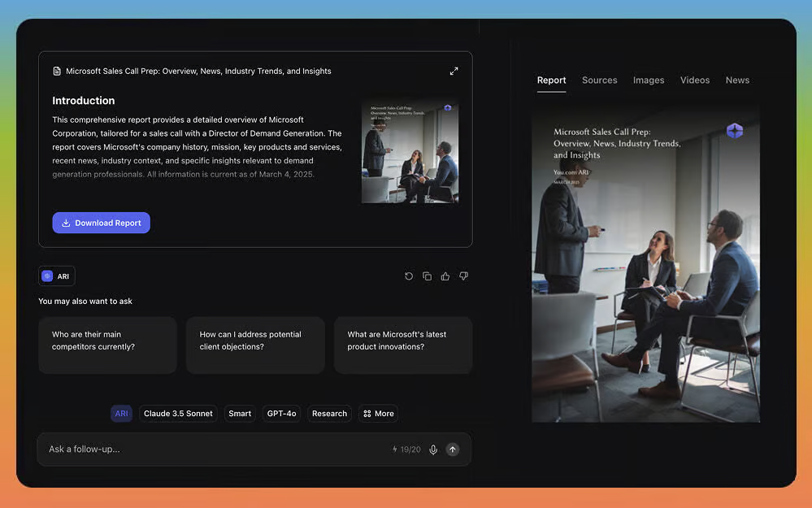The image size is (812, 508).
Task: Select the Smart mode chip
Action: point(240,413)
